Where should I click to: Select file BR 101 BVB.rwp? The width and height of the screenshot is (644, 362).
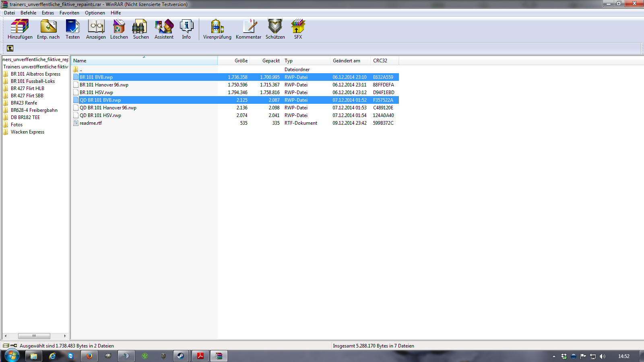point(236,77)
